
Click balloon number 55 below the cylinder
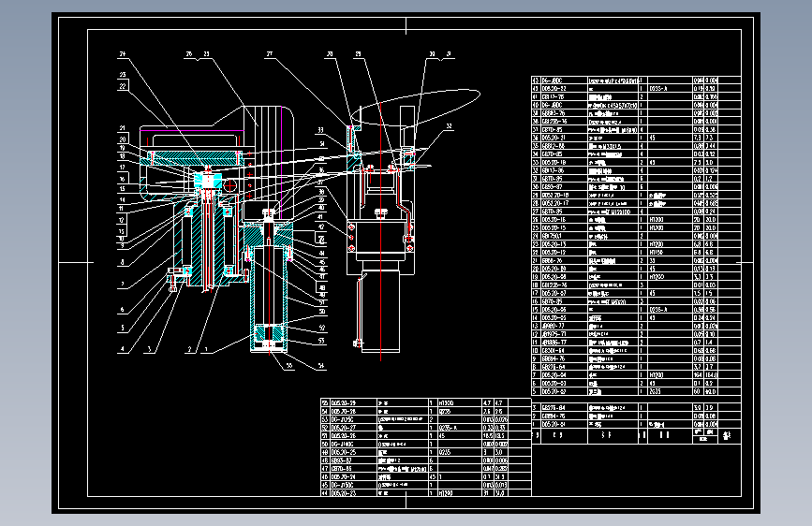point(289,366)
